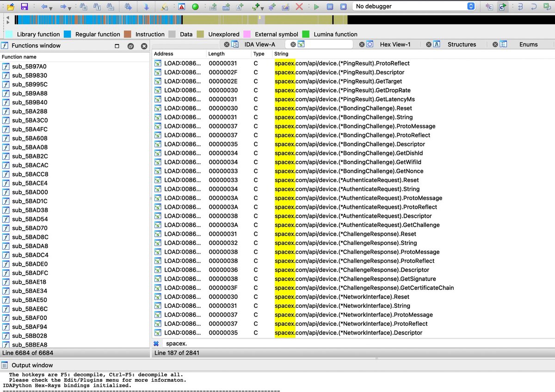Click the add code segment icon
This screenshot has width=555, height=392.
(213, 6)
